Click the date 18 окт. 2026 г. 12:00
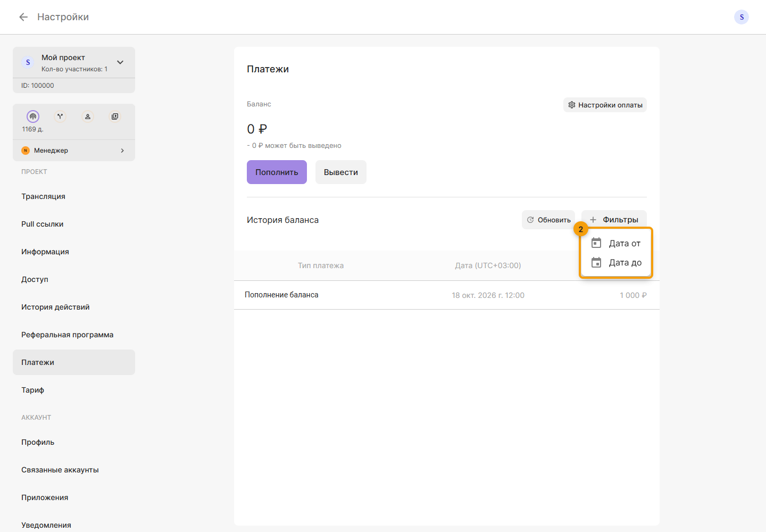 click(x=488, y=295)
